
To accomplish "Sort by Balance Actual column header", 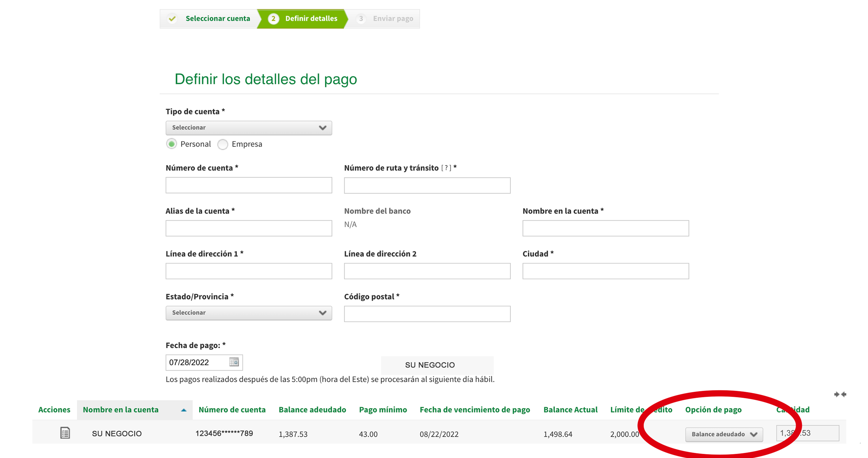I will [x=570, y=409].
